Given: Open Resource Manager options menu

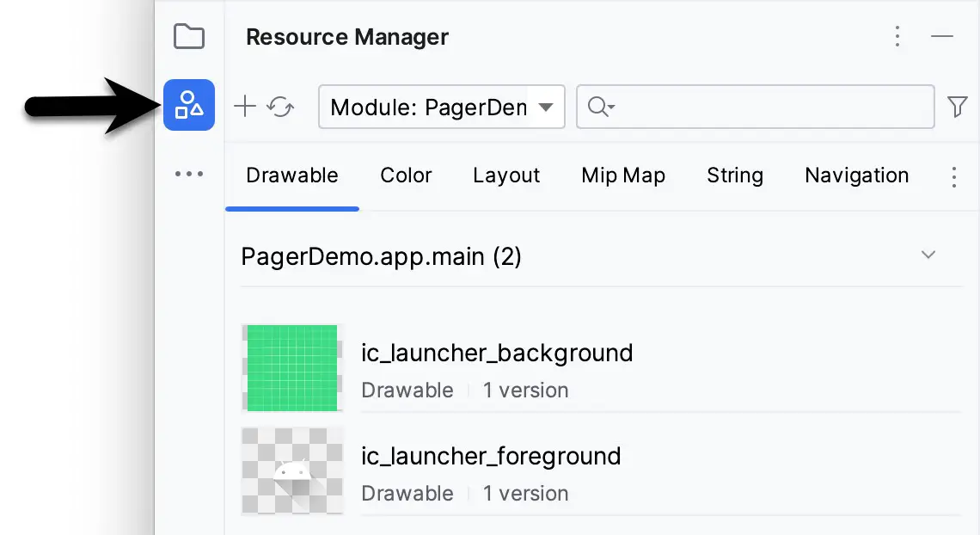Looking at the screenshot, I should point(897,36).
